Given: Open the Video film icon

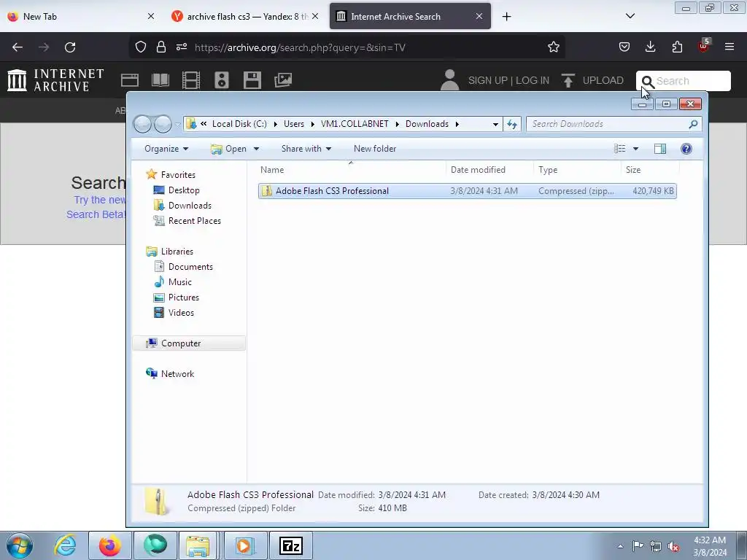Looking at the screenshot, I should [x=191, y=80].
